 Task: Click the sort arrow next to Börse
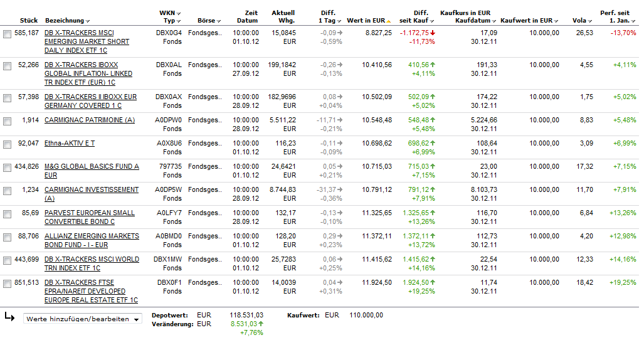pyautogui.click(x=219, y=21)
